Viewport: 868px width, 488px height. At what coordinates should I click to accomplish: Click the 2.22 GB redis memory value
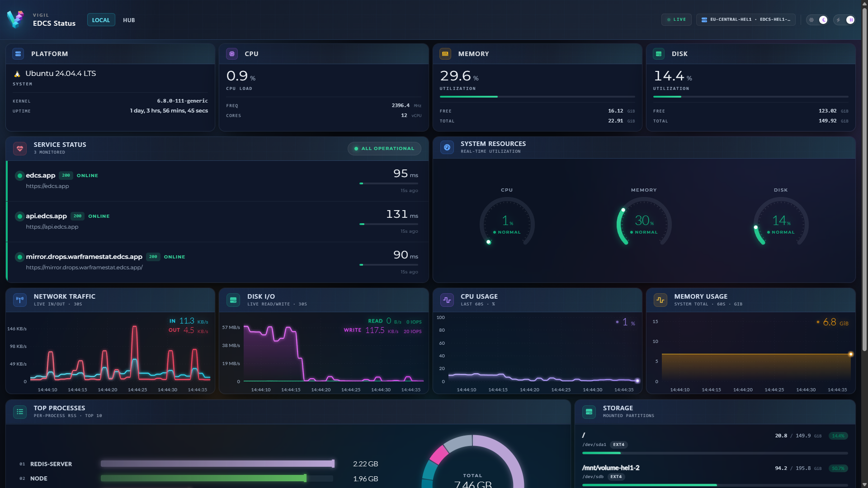pyautogui.click(x=365, y=464)
